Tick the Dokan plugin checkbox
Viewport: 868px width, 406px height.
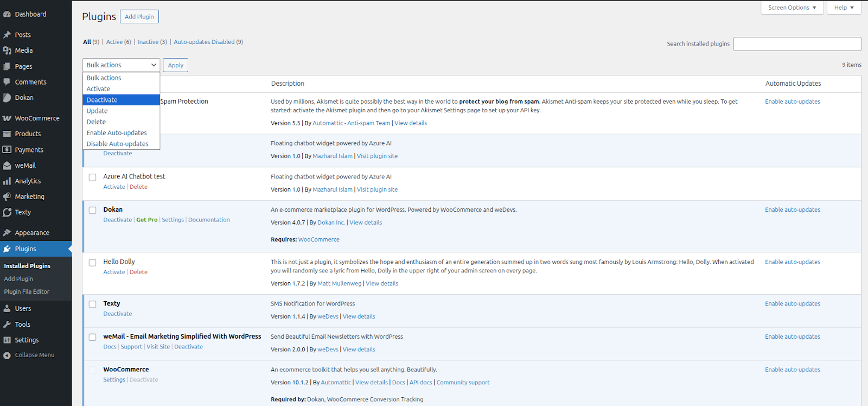tap(93, 211)
